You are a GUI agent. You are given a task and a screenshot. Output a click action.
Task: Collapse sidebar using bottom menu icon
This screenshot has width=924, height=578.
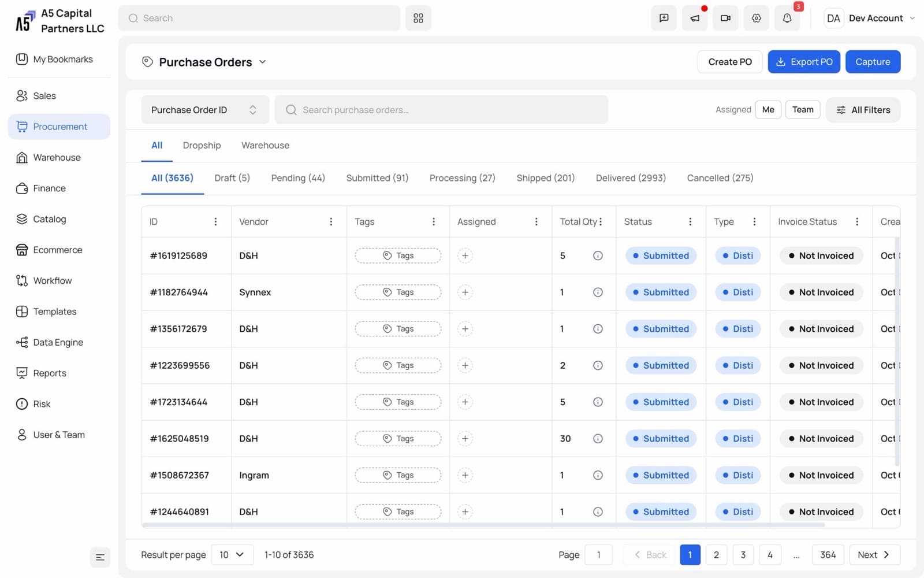[x=100, y=557]
